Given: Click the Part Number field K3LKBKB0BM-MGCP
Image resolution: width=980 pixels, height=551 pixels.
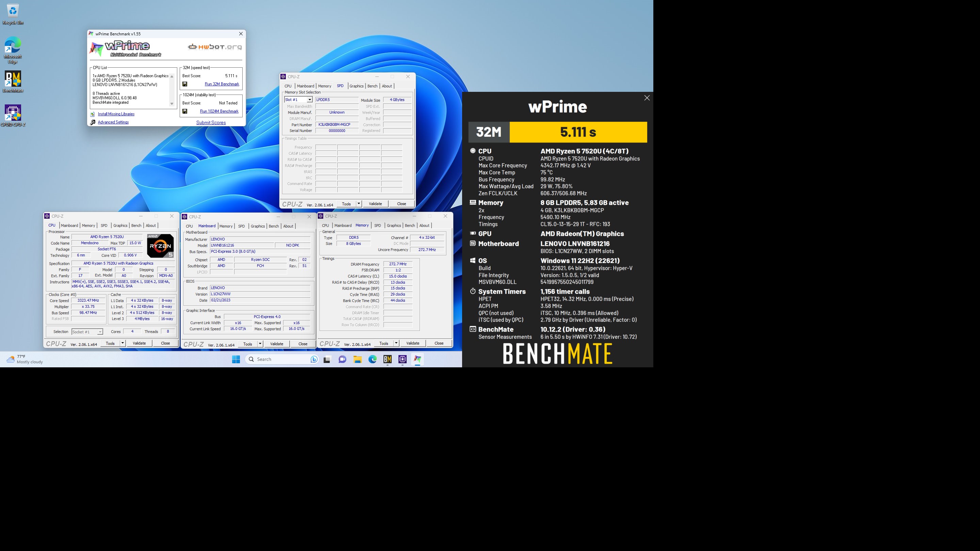Looking at the screenshot, I should 337,125.
